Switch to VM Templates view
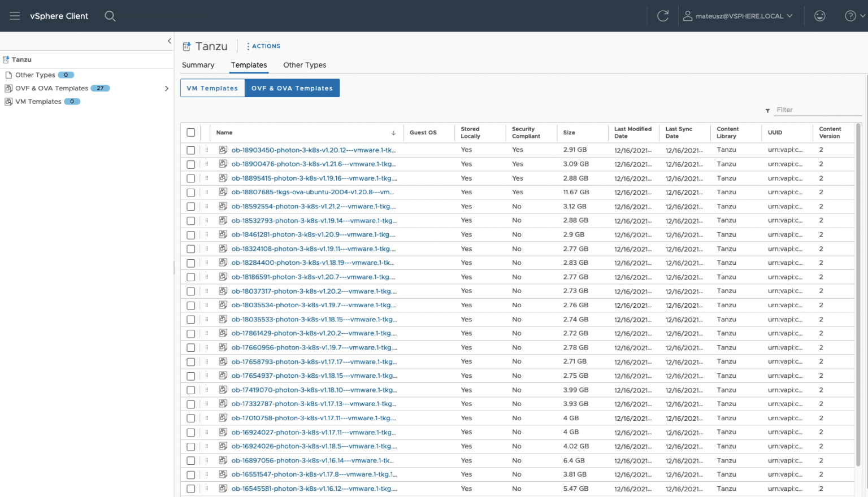868x497 pixels. (x=212, y=88)
